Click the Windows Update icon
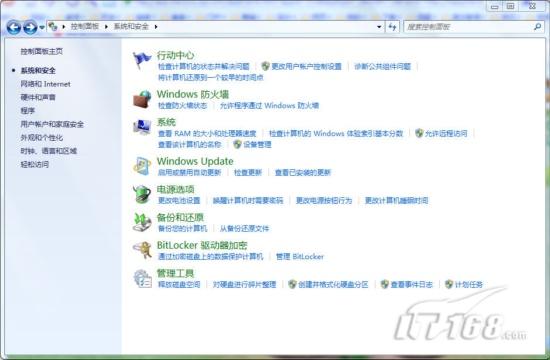Screen dimensions: 550x360 pos(142,166)
